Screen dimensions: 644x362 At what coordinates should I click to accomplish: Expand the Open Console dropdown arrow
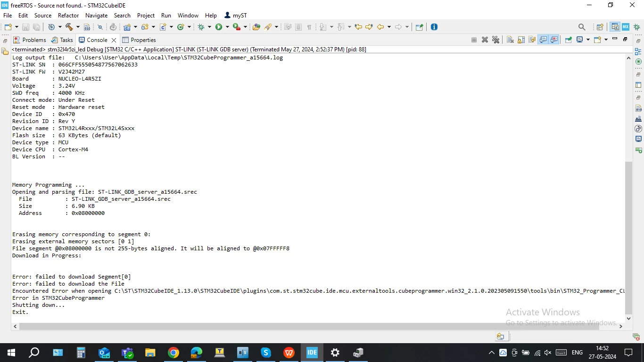point(606,40)
